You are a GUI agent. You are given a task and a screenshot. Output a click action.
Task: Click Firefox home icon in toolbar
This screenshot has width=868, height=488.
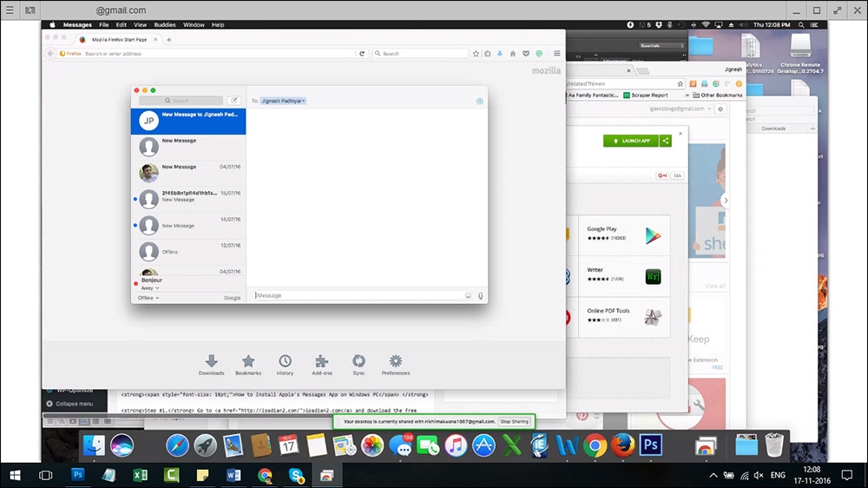[513, 54]
